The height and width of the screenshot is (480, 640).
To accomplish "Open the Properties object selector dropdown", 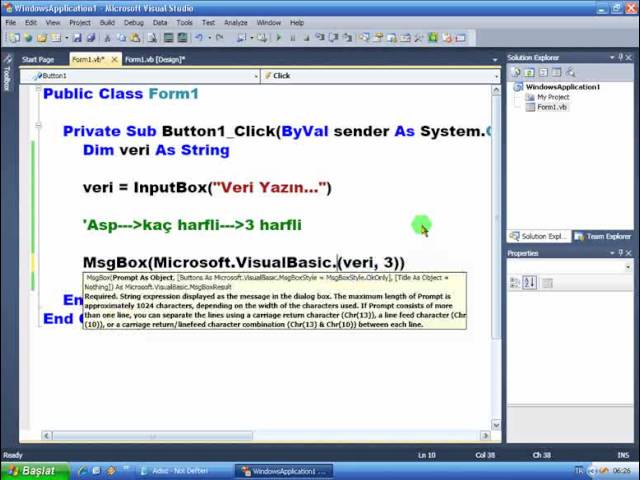I will click(x=628, y=267).
